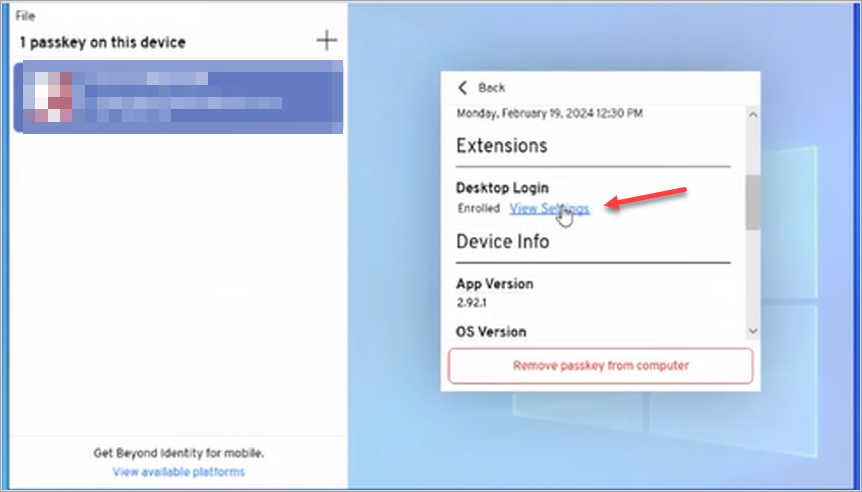Viewport: 862px width, 492px height.
Task: Click the scrollbar up arrow in the details panel
Action: coord(752,114)
